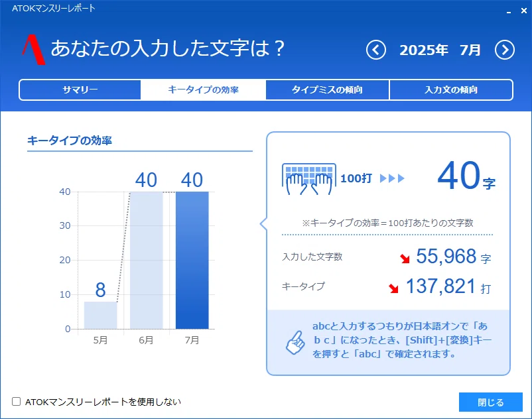Click the ATOKマンスリーレポート window title
This screenshot has height=419, width=532.
[54, 9]
